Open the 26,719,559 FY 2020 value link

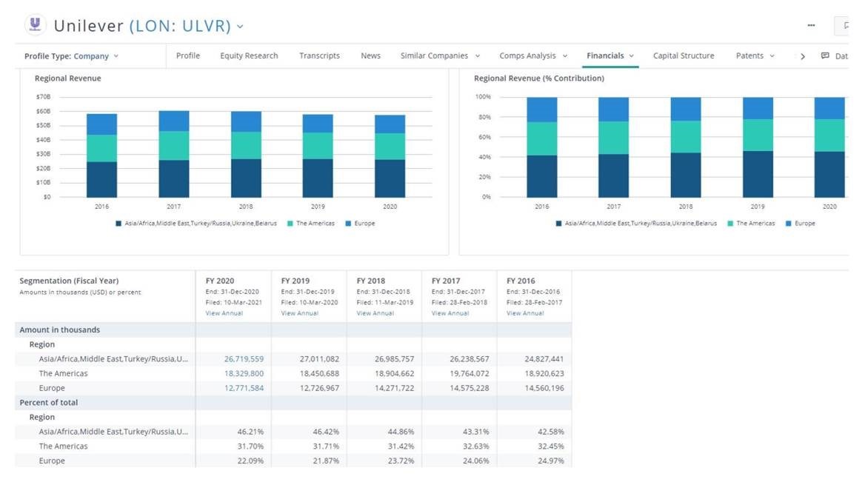[x=244, y=359]
